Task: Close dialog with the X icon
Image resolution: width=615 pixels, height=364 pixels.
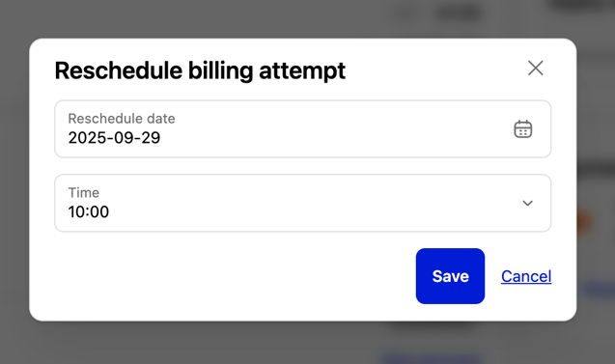Action: (536, 68)
